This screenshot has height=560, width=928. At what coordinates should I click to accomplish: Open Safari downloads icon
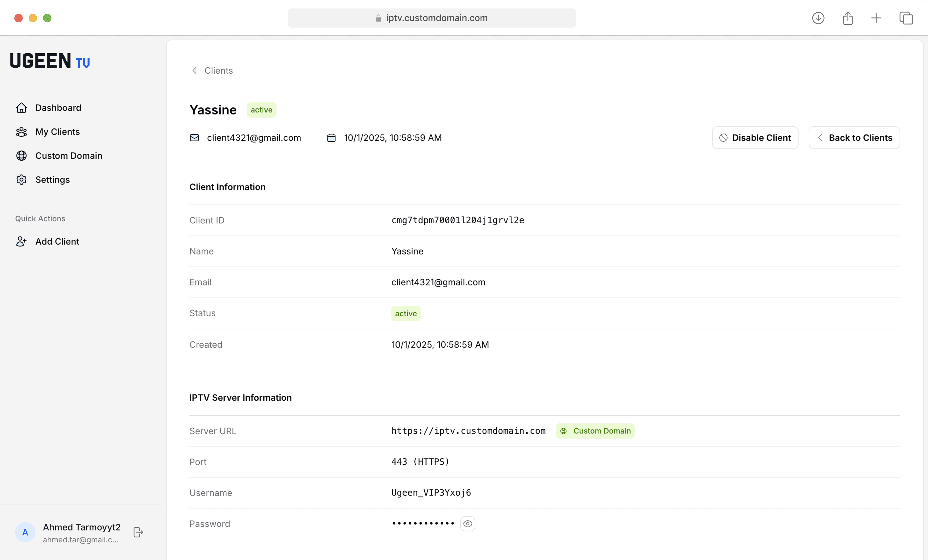pos(818,18)
